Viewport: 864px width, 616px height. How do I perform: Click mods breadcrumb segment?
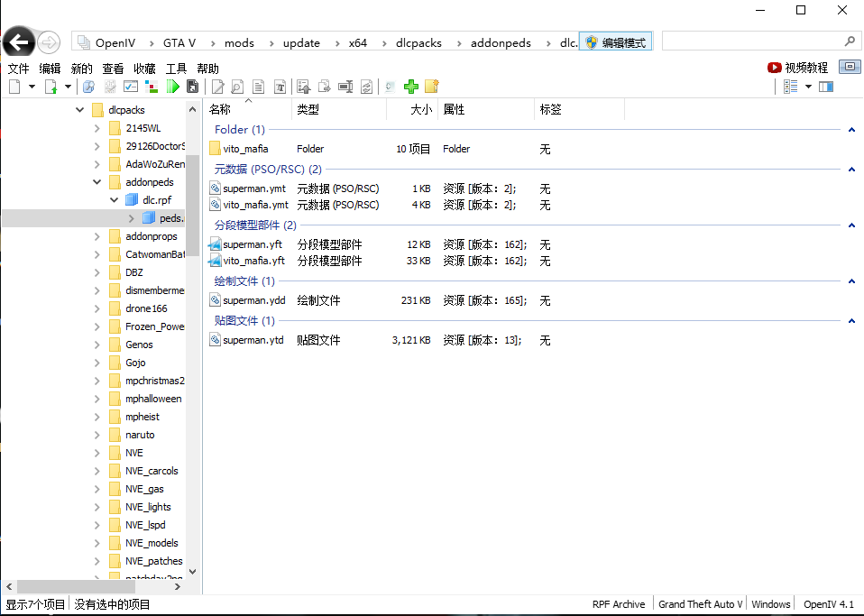pyautogui.click(x=239, y=43)
